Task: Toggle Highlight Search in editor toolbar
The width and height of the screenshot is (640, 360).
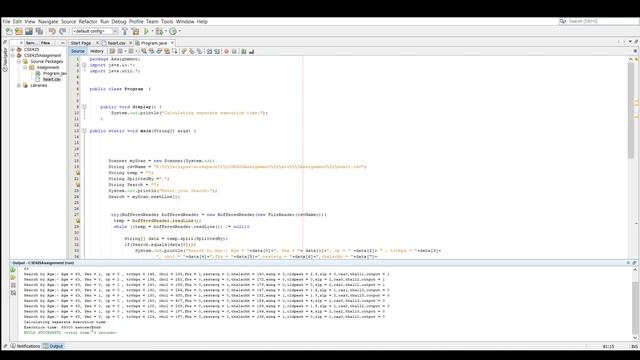Action: click(167, 51)
